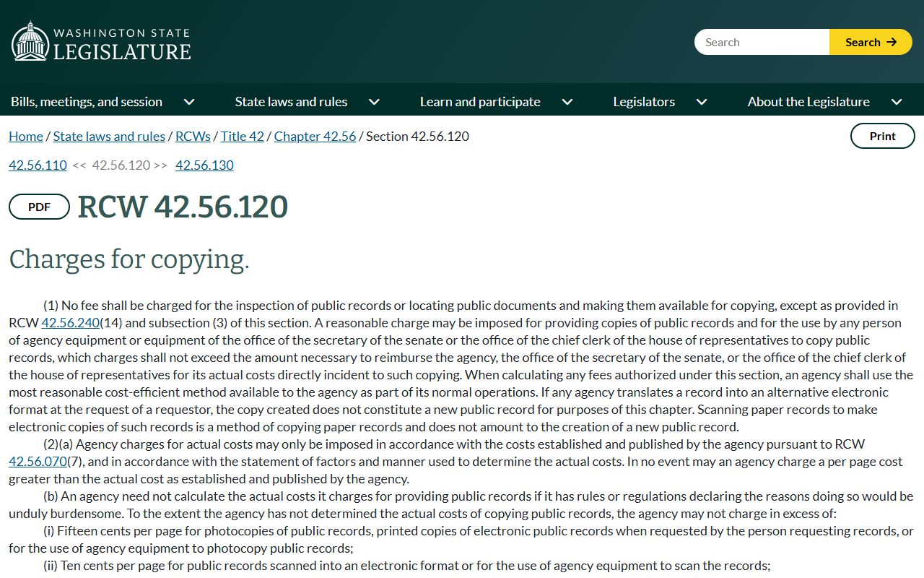Open Learn and participate menu
Viewport: 924px width, 578px height.
[x=480, y=102]
